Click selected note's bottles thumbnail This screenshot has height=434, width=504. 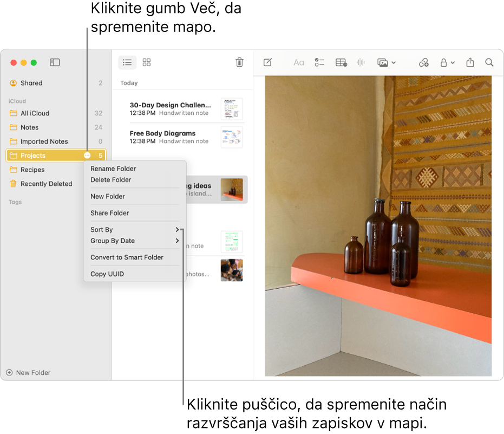pos(232,190)
